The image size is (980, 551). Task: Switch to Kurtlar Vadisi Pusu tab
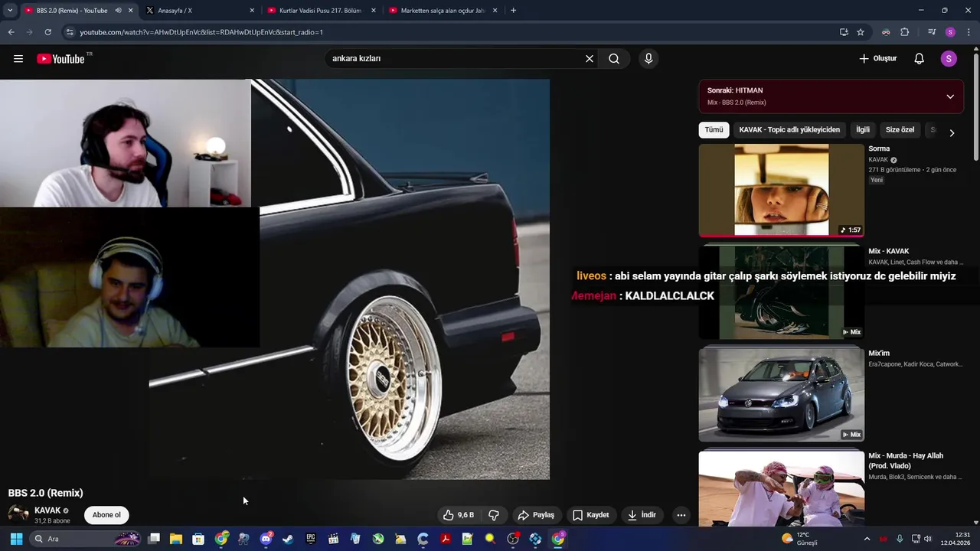(322, 11)
